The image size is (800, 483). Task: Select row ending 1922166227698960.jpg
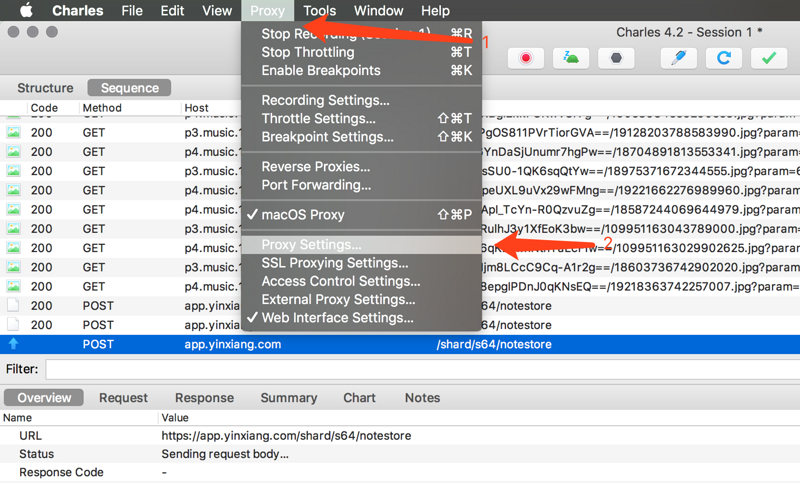[400, 190]
